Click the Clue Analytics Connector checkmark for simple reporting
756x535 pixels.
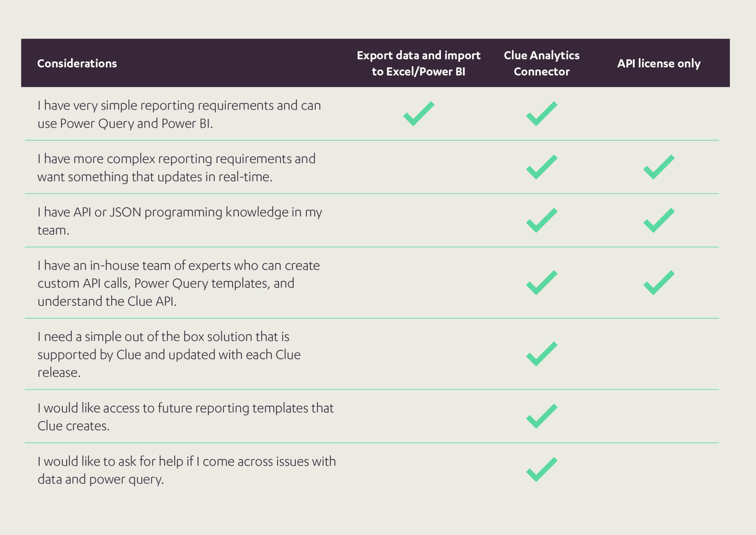pos(542,114)
